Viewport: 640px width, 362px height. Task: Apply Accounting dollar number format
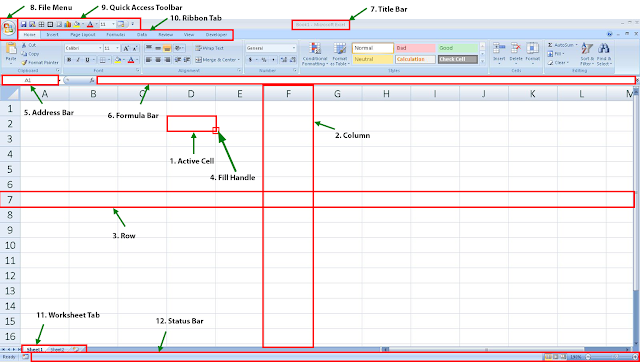[x=250, y=60]
